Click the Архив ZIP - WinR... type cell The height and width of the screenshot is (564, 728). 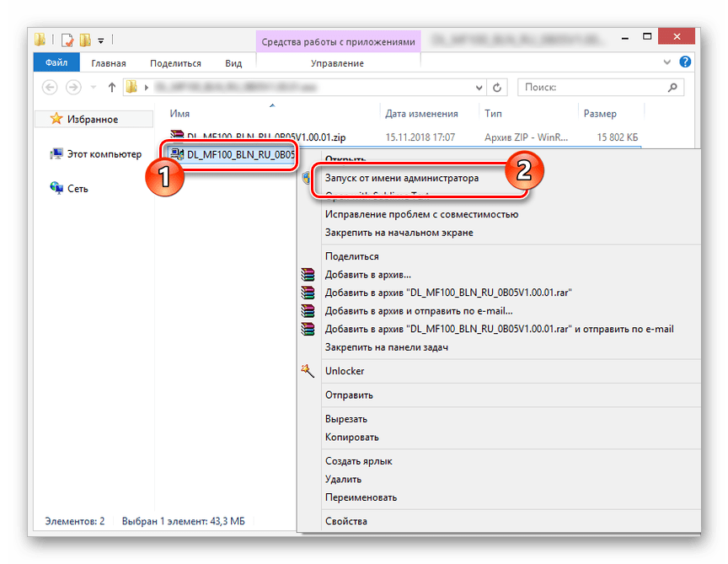click(x=526, y=137)
